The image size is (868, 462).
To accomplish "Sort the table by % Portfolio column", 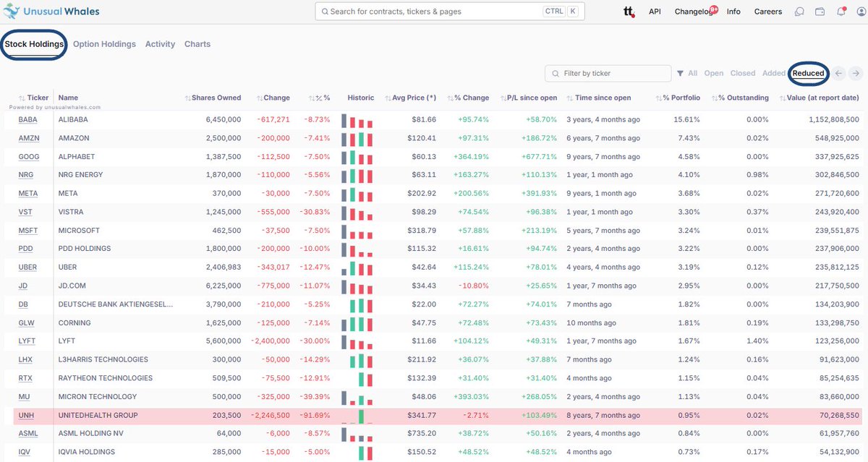I will coord(681,98).
